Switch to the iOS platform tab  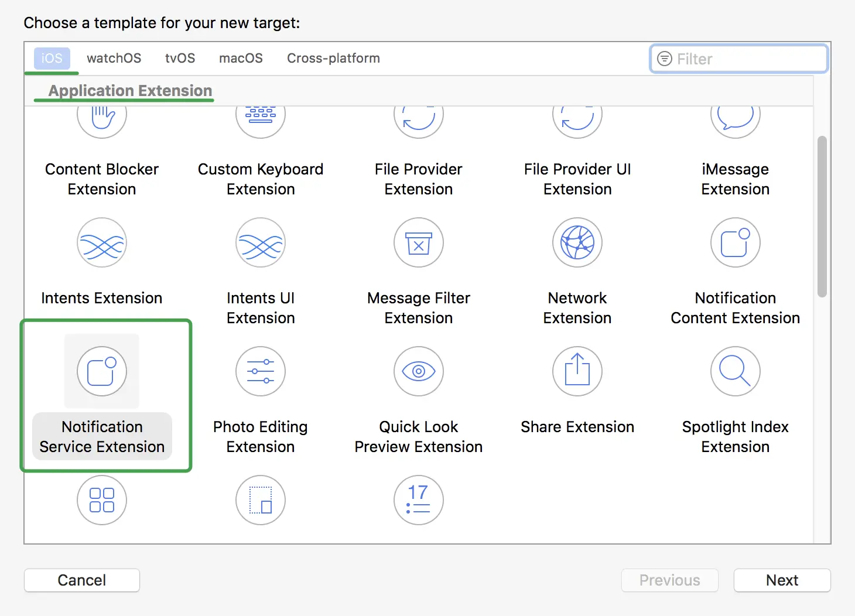click(52, 59)
